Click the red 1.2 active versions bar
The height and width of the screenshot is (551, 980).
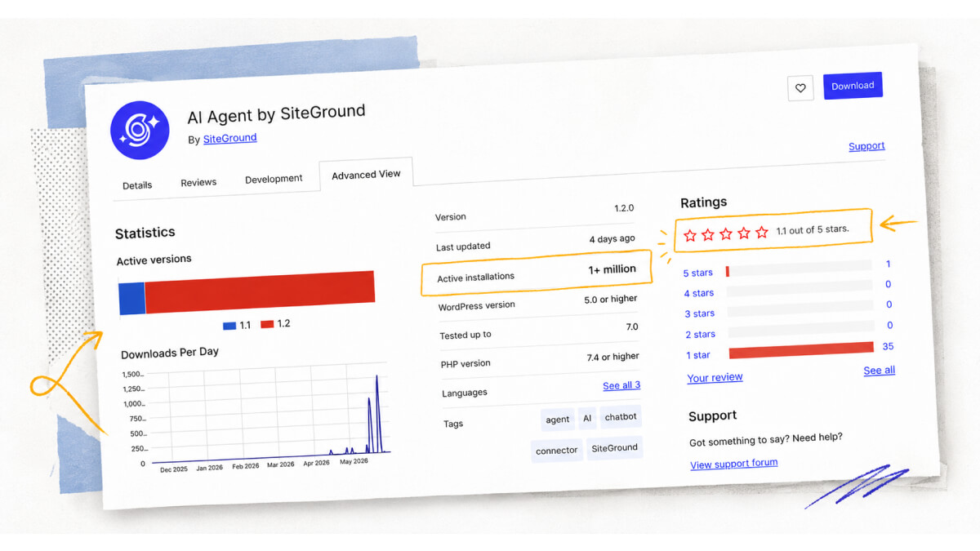click(x=260, y=292)
